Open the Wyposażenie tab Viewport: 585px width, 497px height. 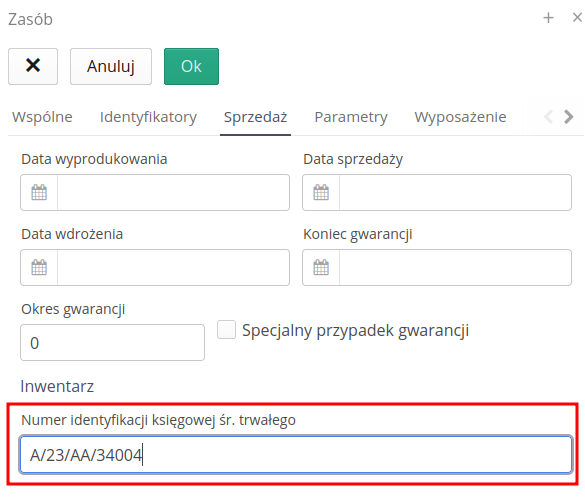(x=460, y=117)
